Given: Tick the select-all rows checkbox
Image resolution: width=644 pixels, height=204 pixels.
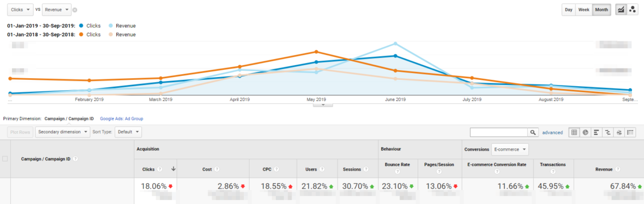Looking at the screenshot, I should click(x=5, y=159).
